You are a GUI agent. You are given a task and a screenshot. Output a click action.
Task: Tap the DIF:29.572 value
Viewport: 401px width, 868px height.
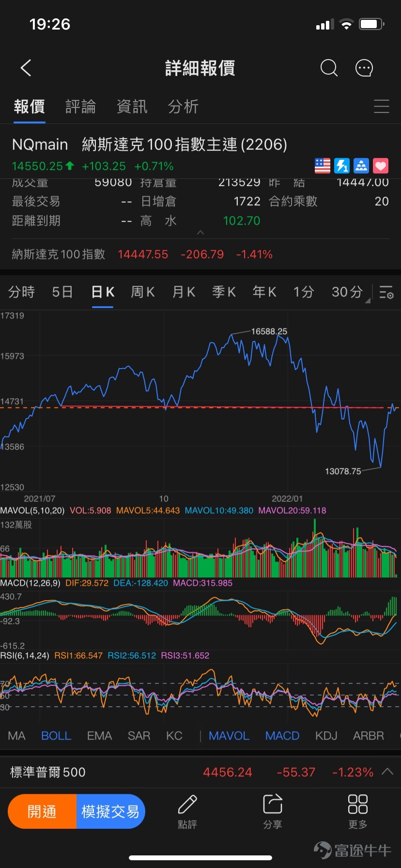(87, 583)
